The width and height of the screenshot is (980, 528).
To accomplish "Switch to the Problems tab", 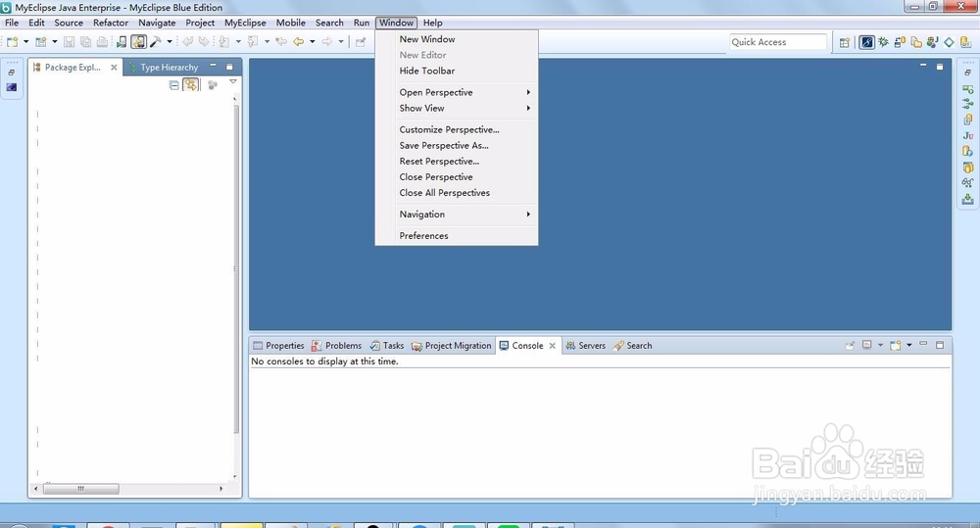I will pyautogui.click(x=337, y=346).
